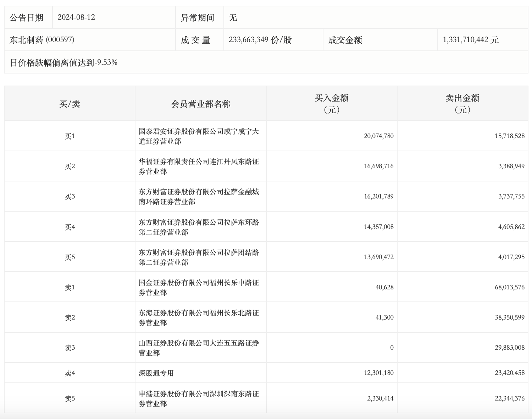Open 国泰君安证券 咸宁大道 branch name
The image size is (532, 419).
point(199,136)
